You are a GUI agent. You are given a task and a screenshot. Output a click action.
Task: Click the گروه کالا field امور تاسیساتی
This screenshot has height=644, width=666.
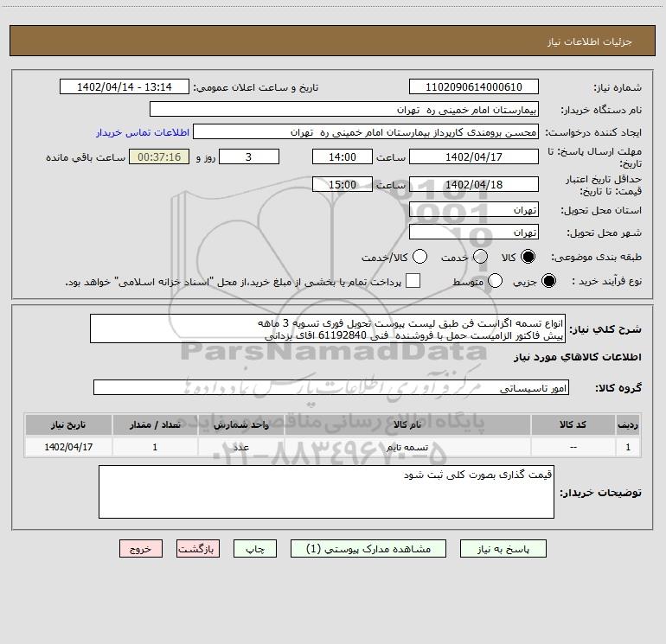(x=331, y=387)
